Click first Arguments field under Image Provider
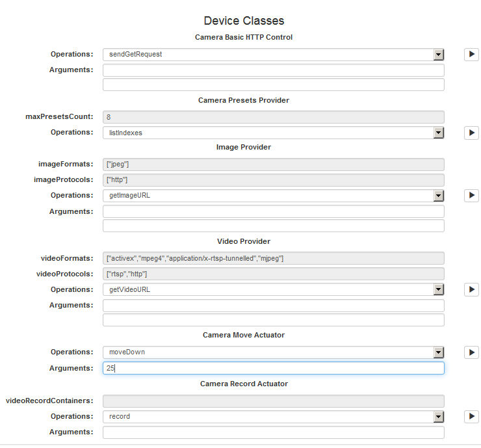Screen dimensions: 481x448 point(273,211)
